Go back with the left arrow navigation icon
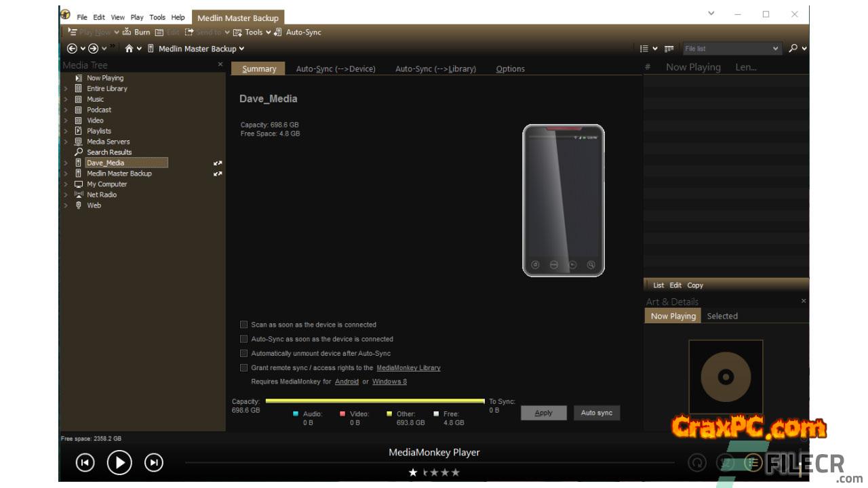 point(72,48)
